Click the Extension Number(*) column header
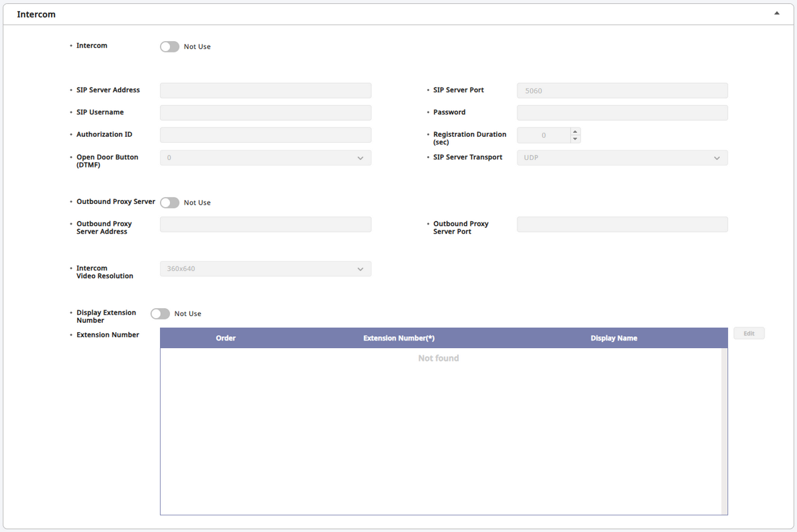This screenshot has width=797, height=532. click(398, 338)
